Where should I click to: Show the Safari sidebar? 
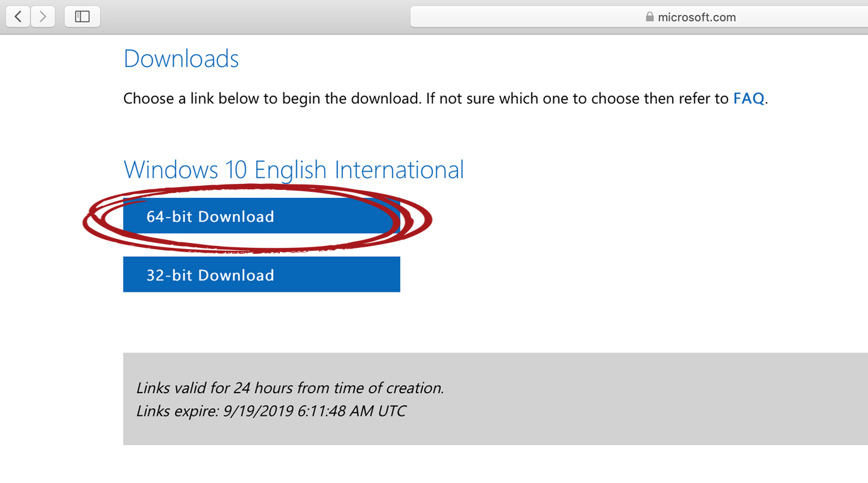[x=82, y=17]
